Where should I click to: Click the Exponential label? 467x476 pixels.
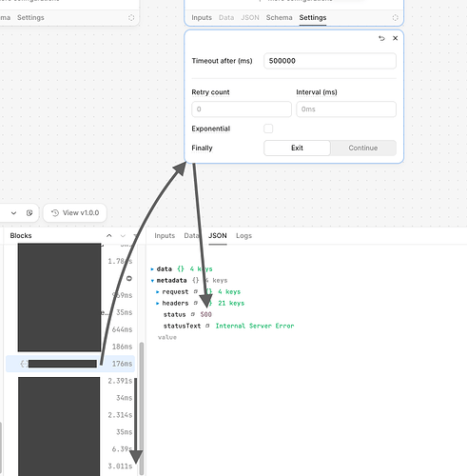tap(211, 129)
